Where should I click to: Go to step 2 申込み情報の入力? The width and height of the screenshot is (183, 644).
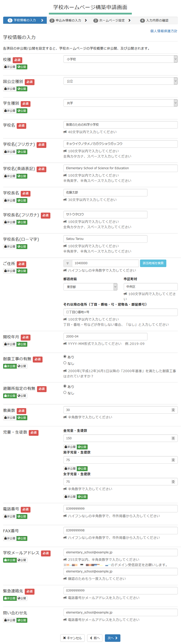(68, 20)
